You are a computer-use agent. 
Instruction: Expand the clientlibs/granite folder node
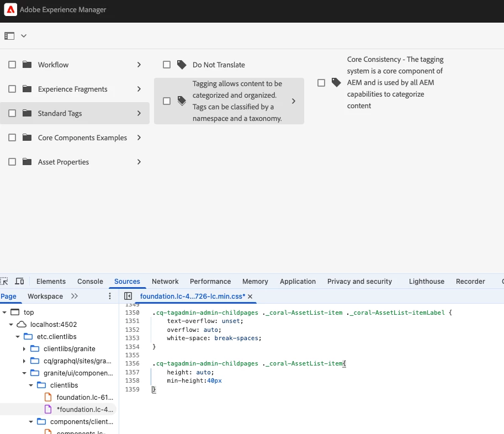24,349
